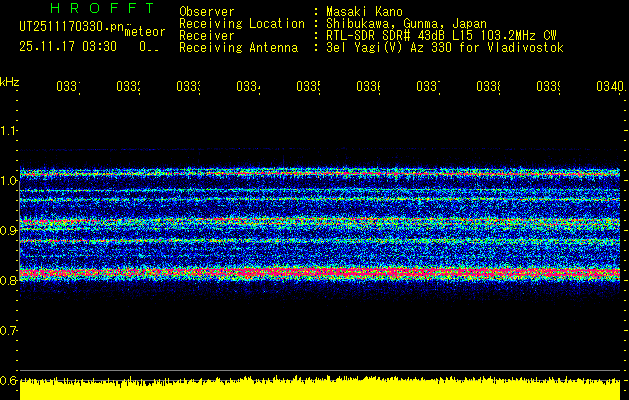The image size is (629, 400).
Task: Click the 1.0 kHz frequency tick
Action: [9, 181]
